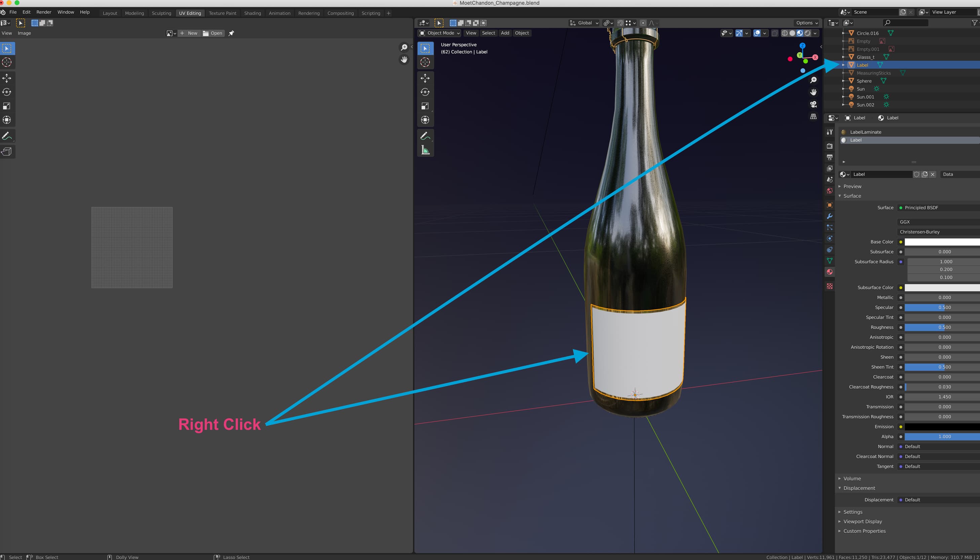Expand the Custom Properties panel
980x560 pixels.
click(864, 531)
